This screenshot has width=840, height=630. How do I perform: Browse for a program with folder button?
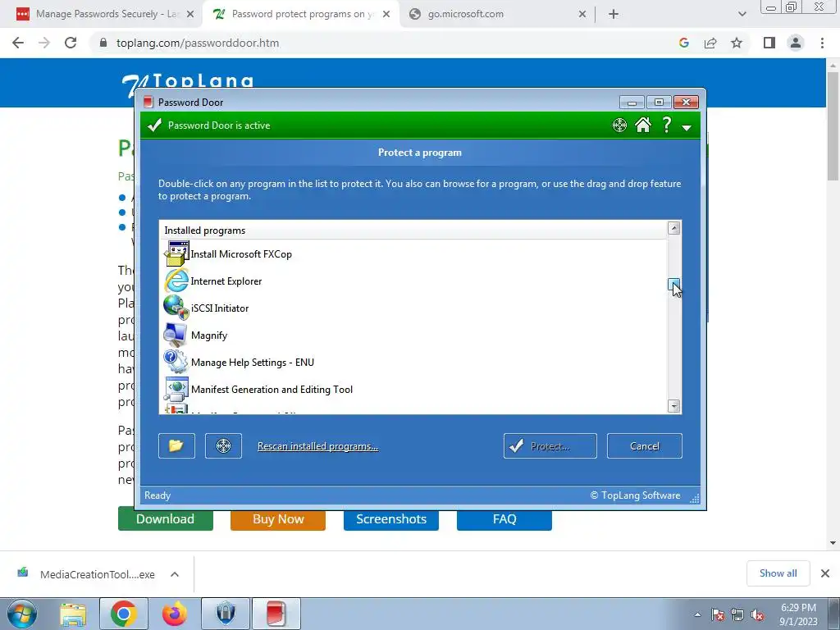click(177, 445)
